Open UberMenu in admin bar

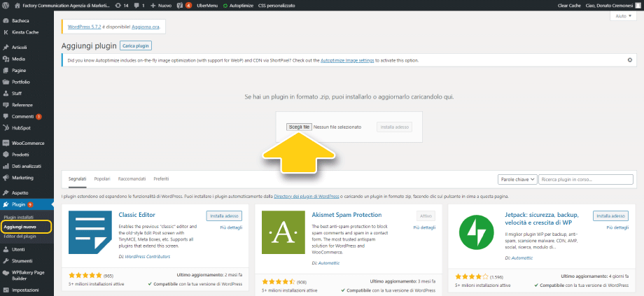207,6
